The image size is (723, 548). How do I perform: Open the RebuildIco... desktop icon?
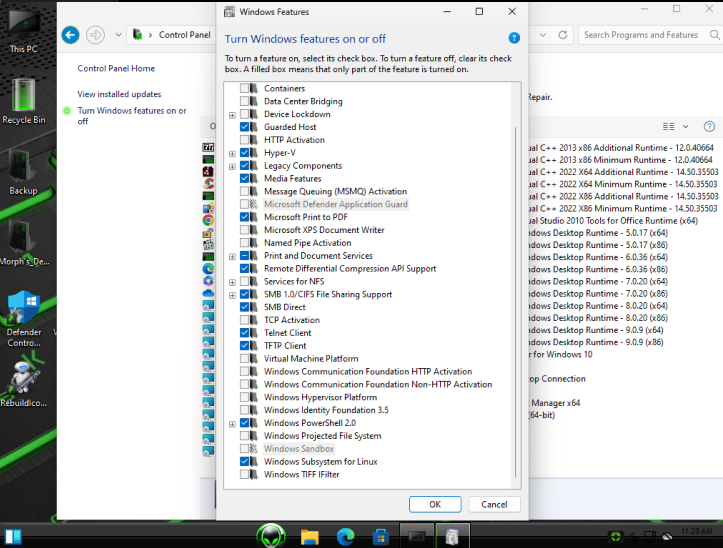click(24, 383)
